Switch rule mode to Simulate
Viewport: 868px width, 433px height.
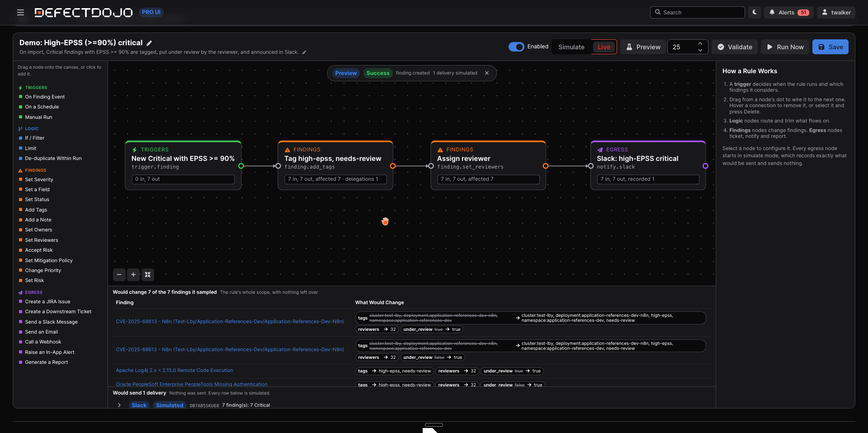click(571, 47)
